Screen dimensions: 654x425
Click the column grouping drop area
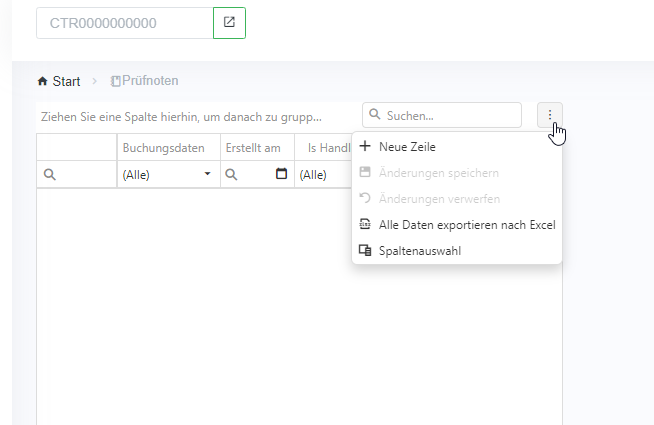pyautogui.click(x=190, y=116)
